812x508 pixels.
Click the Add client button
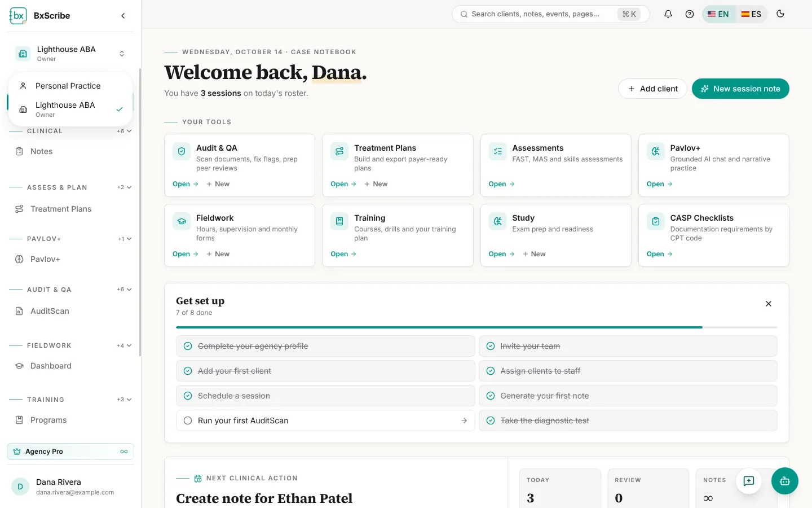coord(652,89)
